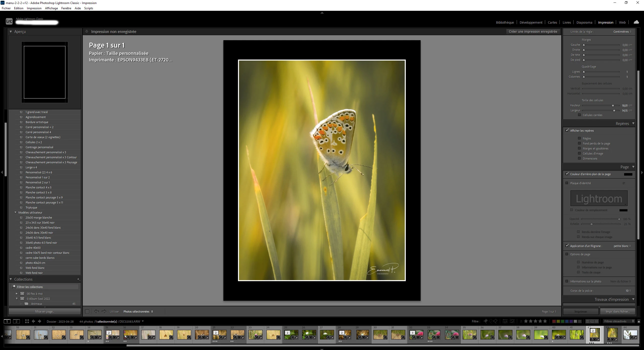Open filigrane 'petite blanc' dropdown
644x350 pixels.
point(622,246)
